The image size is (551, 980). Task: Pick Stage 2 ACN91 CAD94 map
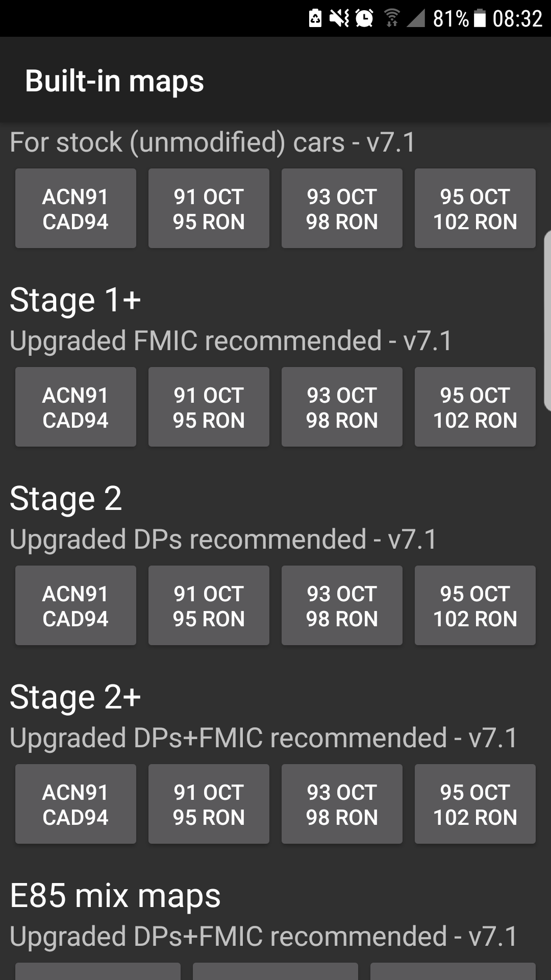[76, 606]
